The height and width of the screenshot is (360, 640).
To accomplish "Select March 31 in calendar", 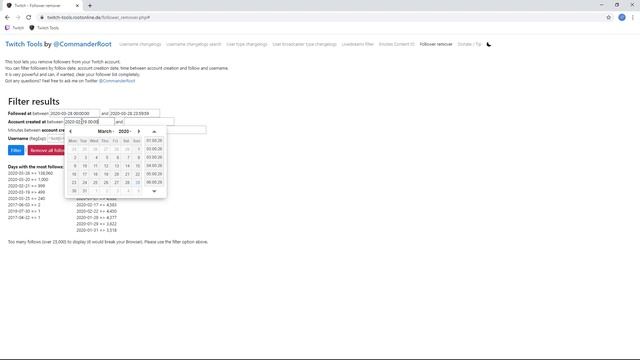I will click(84, 191).
